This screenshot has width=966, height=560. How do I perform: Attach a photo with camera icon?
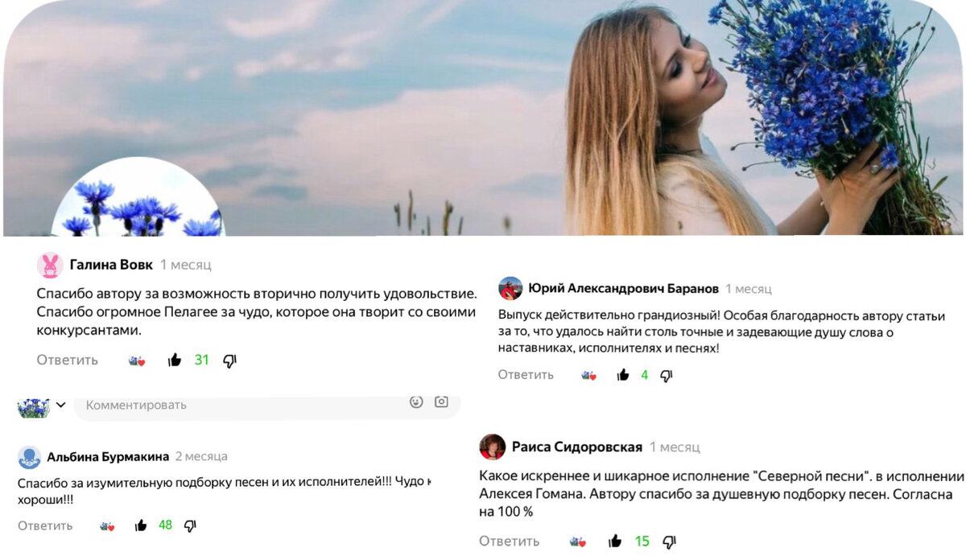click(441, 401)
